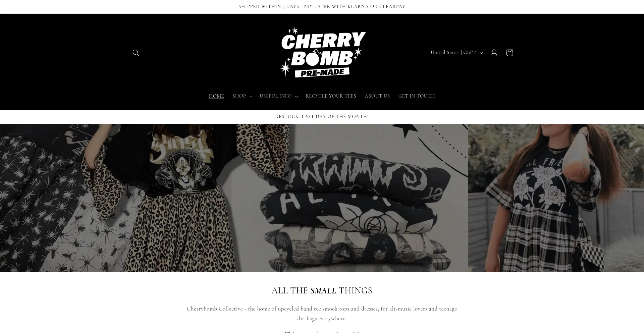The image size is (644, 333).
Task: Open the search magnifier icon
Action: point(136,53)
